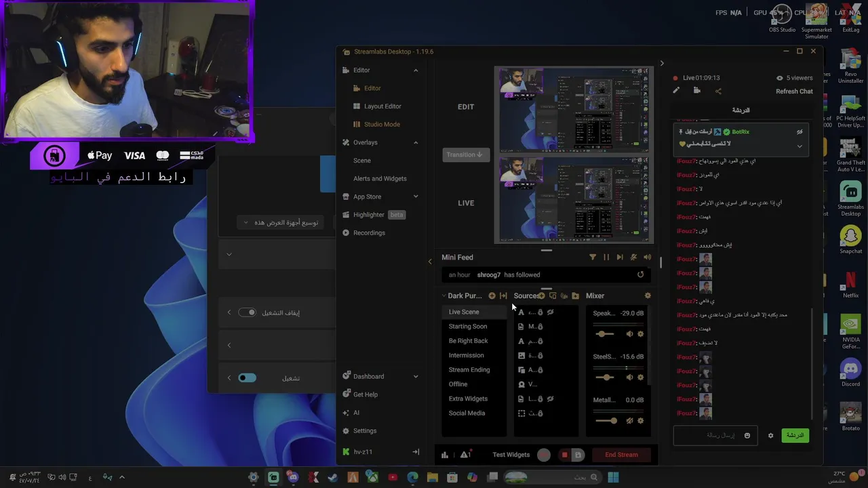Open Alerts and Widgets menu item
The width and height of the screenshot is (868, 488).
tap(380, 179)
